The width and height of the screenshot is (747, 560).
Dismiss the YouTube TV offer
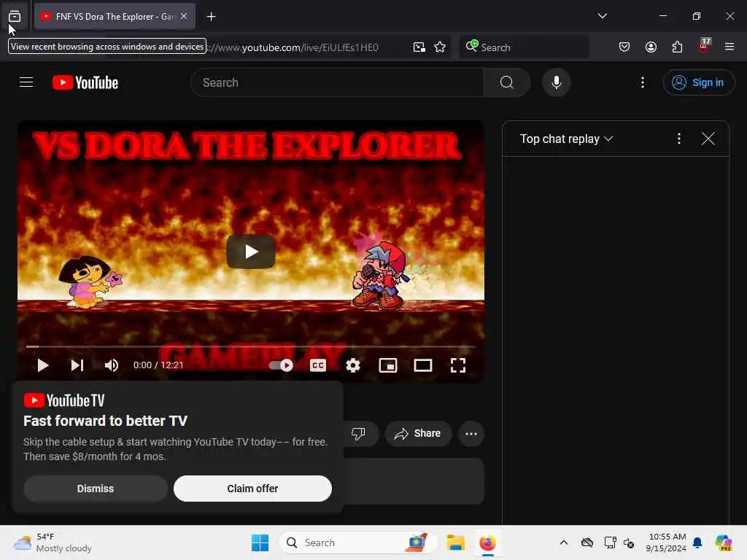pos(96,489)
